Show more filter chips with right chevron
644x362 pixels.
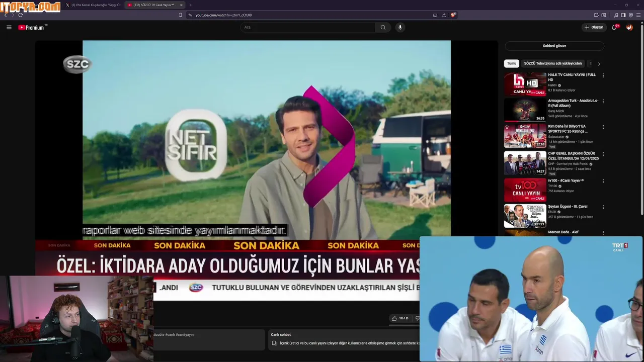pos(599,64)
